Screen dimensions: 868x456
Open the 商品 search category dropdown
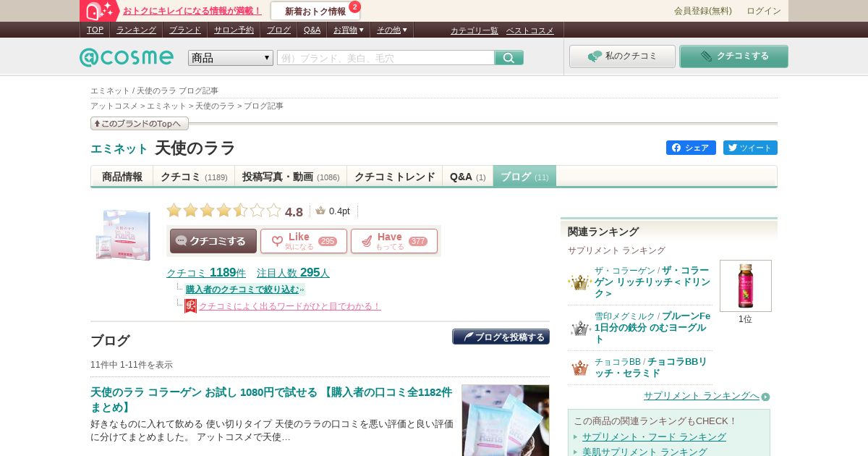(231, 58)
